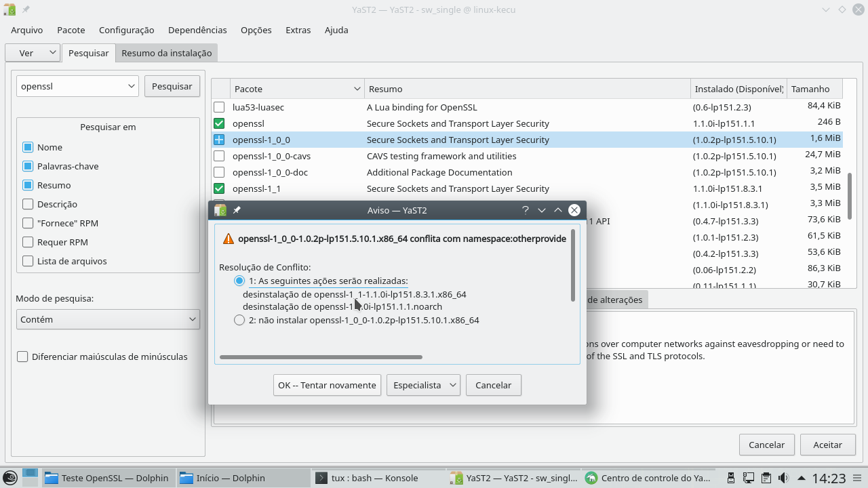The image size is (868, 488).
Task: Open the Pacote menu
Action: 71,30
